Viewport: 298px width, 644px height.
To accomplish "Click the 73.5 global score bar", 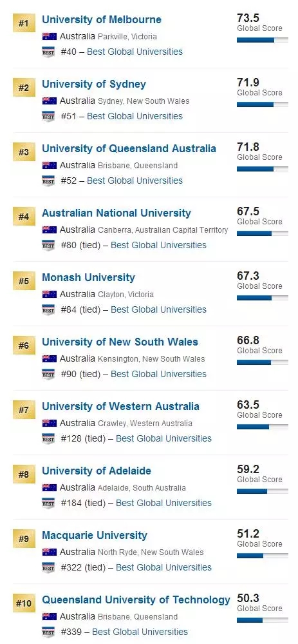I will (x=263, y=40).
